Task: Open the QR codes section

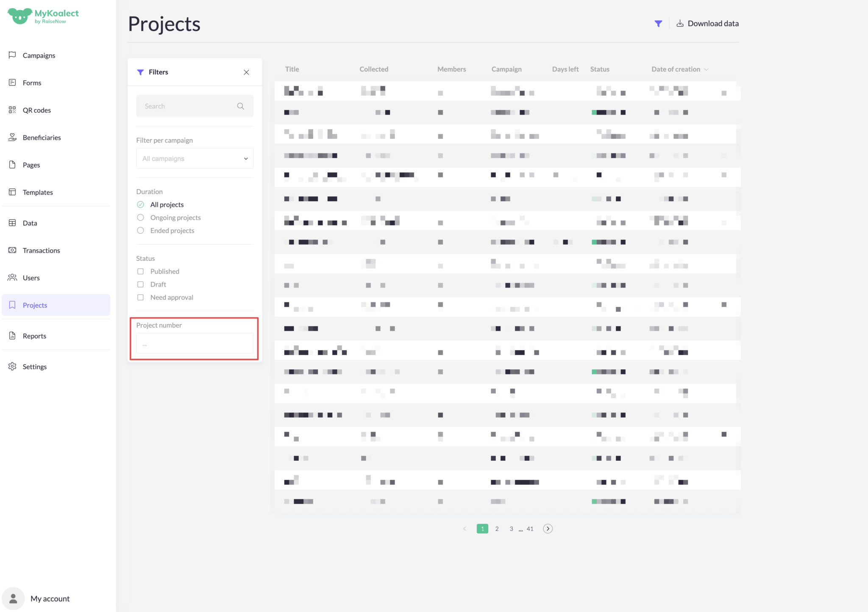Action: (x=37, y=110)
